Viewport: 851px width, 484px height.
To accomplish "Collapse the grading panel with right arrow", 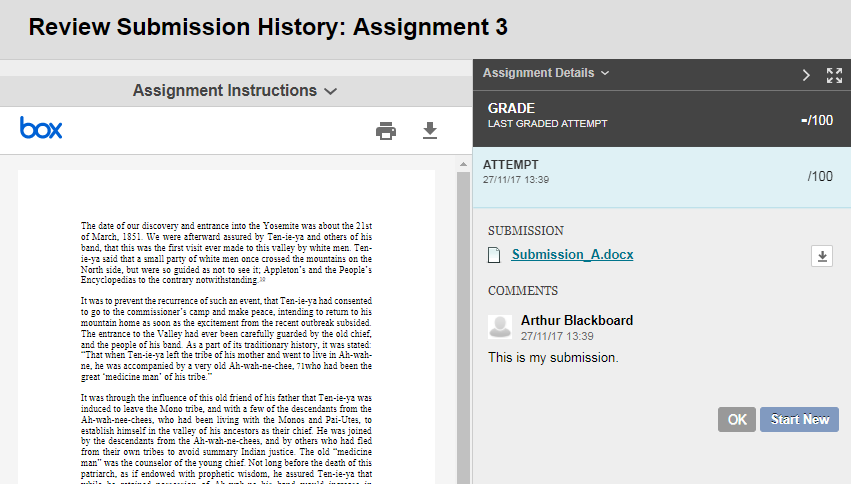I will (x=806, y=74).
